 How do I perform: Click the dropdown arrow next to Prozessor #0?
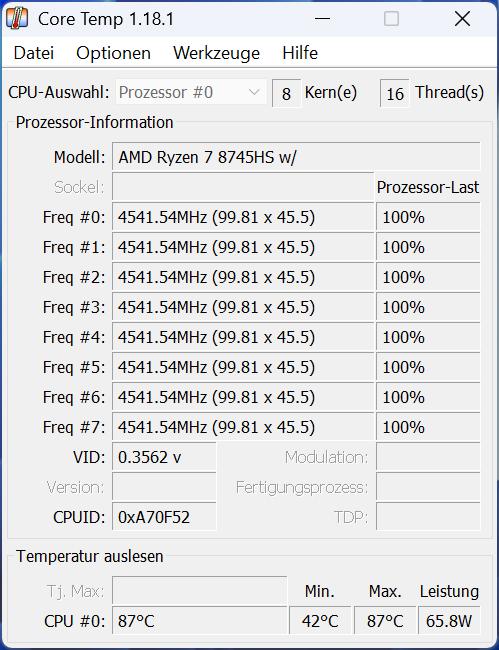pos(254,92)
